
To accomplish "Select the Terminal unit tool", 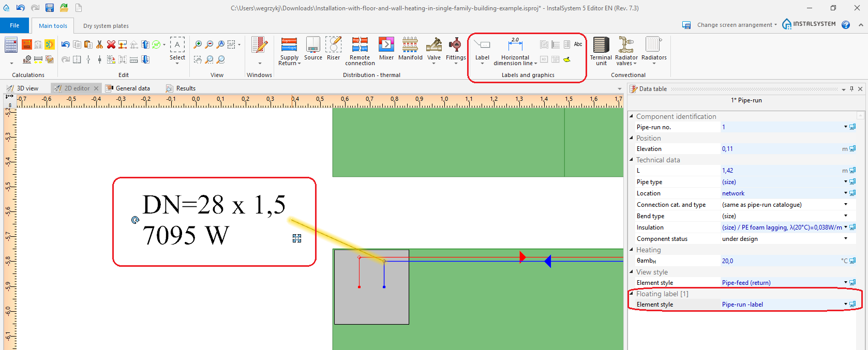I will coord(601,51).
